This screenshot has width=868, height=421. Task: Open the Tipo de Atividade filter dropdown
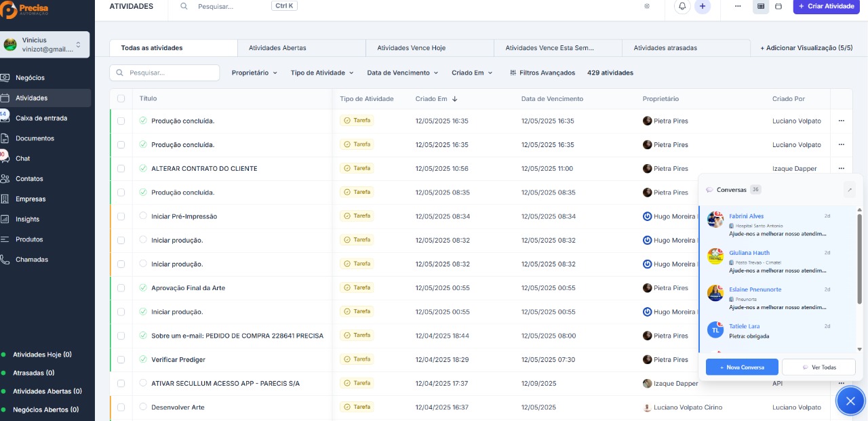click(x=322, y=73)
